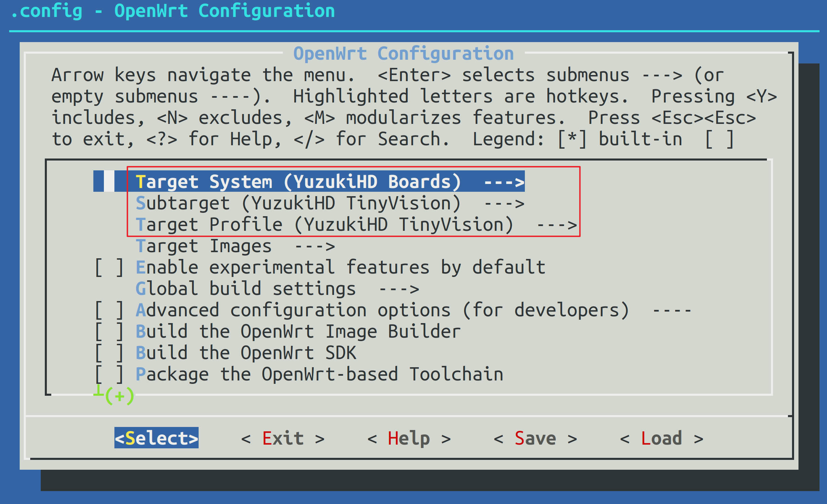Click the arrow after Global build settings
Viewport: 827px width, 504px height.
tap(399, 289)
